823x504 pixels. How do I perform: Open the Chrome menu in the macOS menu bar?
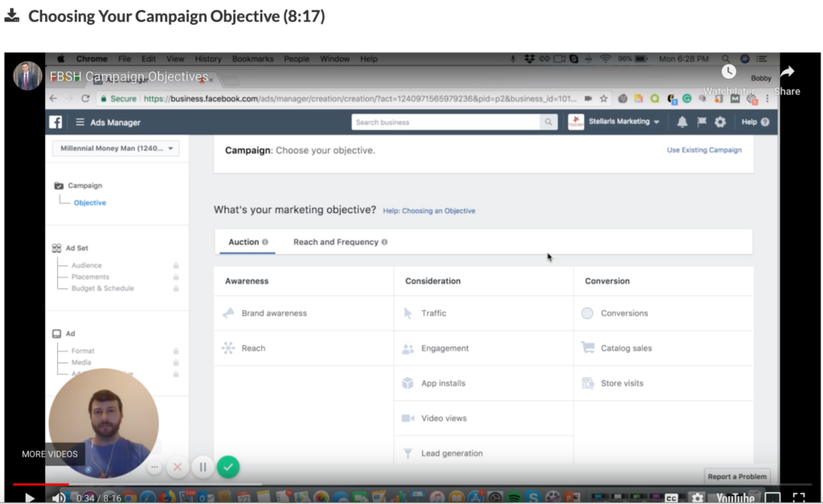click(92, 59)
